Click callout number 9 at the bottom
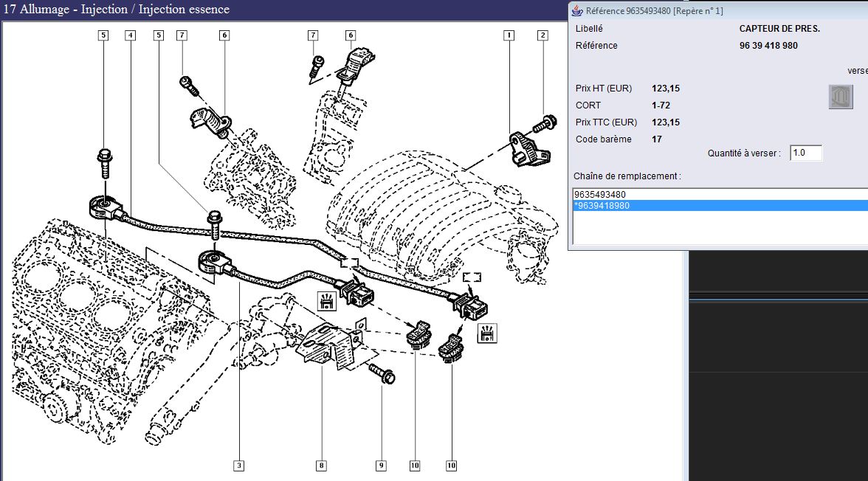Viewport: 868px width, 481px height. point(381,466)
